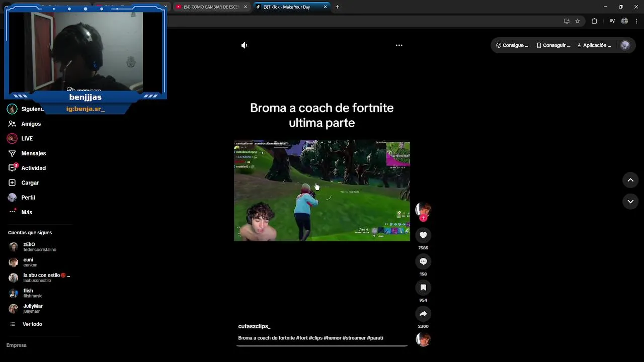Click the 7585 likes count

click(x=423, y=248)
